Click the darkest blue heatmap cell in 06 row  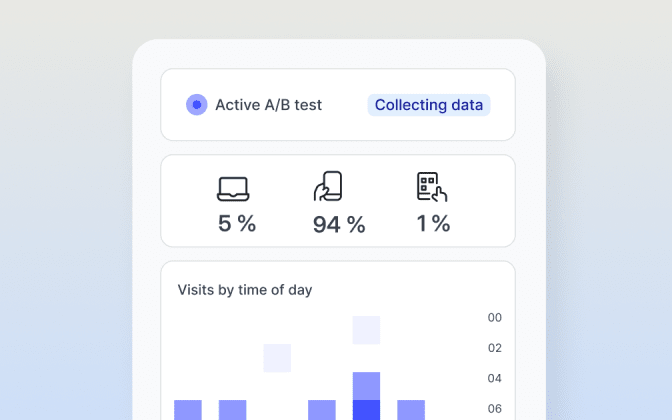[x=366, y=410]
